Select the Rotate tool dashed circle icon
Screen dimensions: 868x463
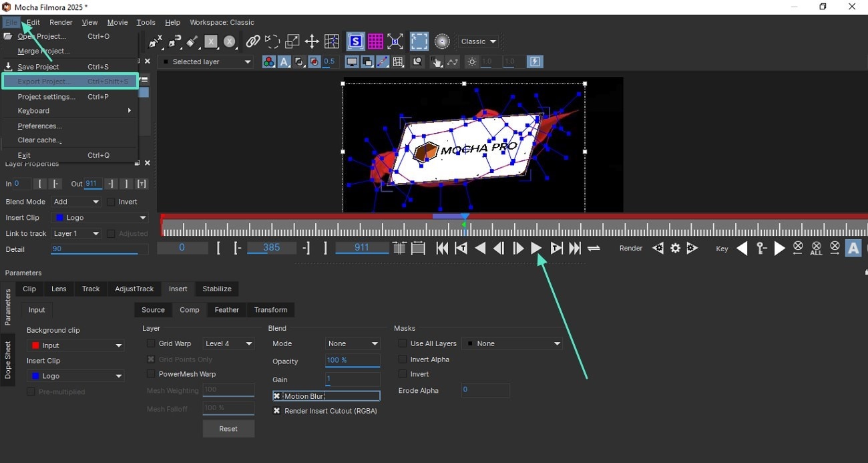(x=272, y=41)
